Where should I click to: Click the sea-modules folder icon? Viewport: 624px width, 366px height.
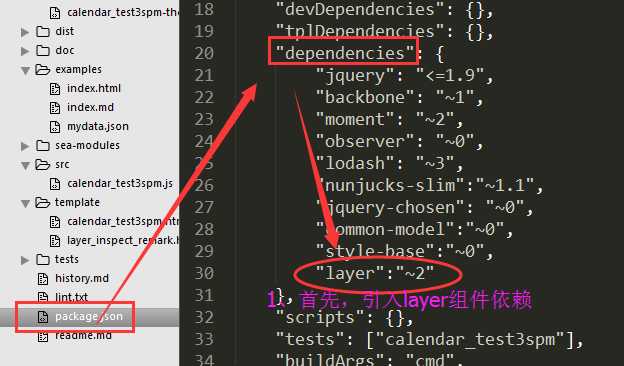click(x=43, y=146)
